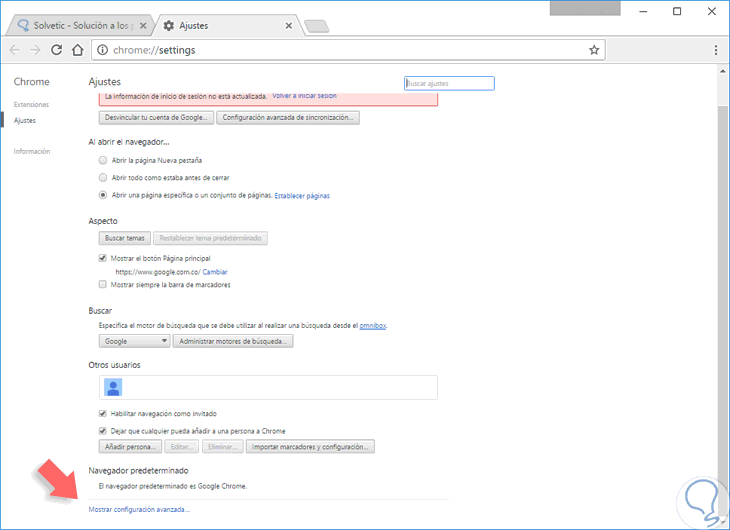730x530 pixels.
Task: Minimize the Chrome window
Action: click(x=643, y=11)
